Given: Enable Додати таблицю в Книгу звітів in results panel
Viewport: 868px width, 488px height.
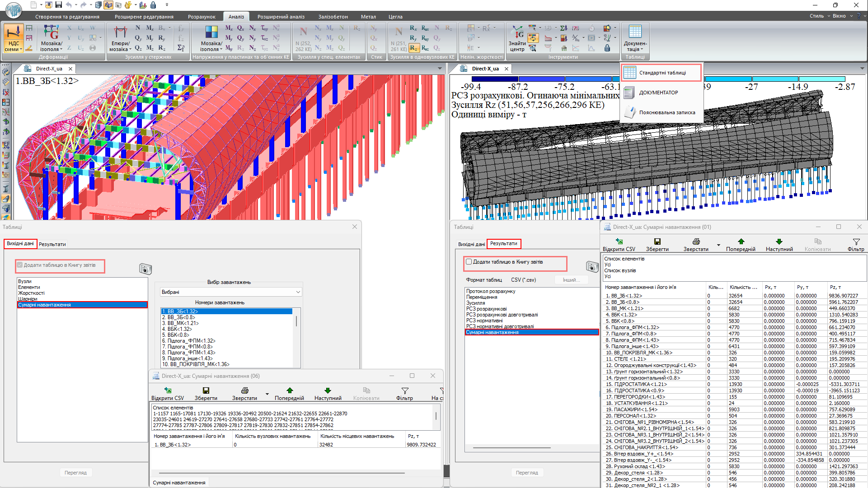Looking at the screenshot, I should coord(469,262).
